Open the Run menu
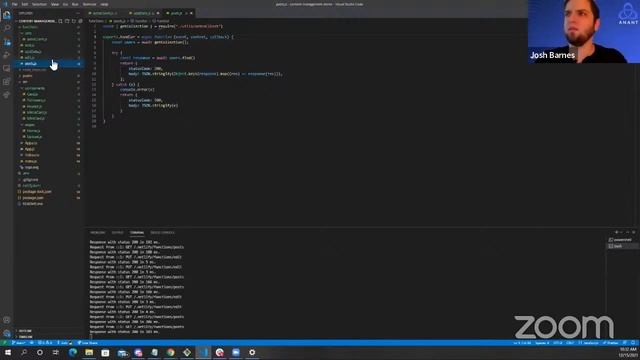The width and height of the screenshot is (640, 360). [x=75, y=4]
